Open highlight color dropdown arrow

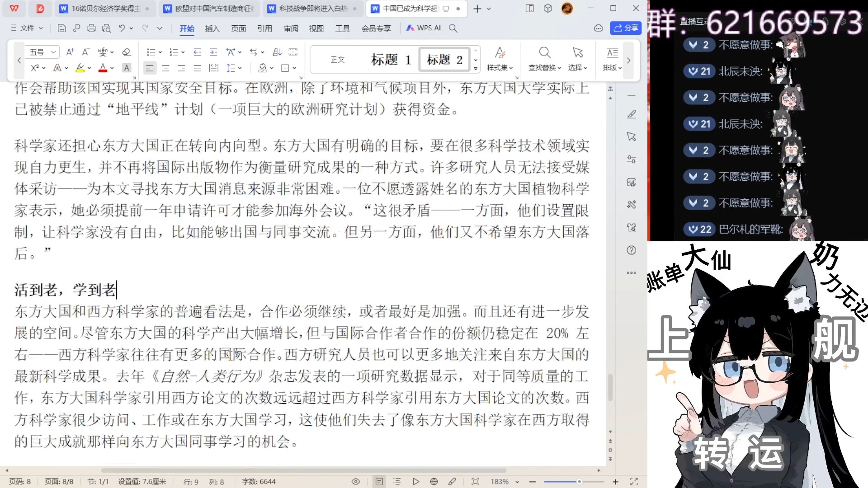tap(89, 68)
